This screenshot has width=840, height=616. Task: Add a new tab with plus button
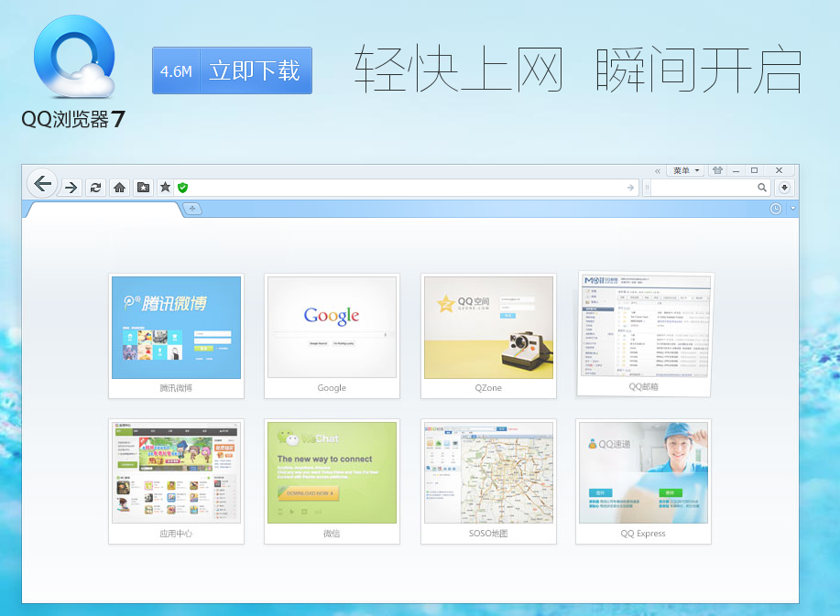[x=192, y=208]
